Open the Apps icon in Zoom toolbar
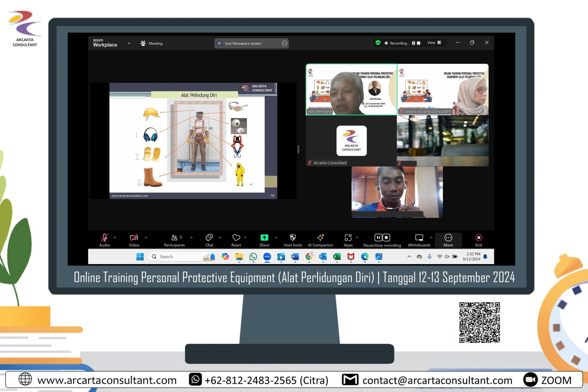The height and width of the screenshot is (392, 588). click(x=348, y=238)
